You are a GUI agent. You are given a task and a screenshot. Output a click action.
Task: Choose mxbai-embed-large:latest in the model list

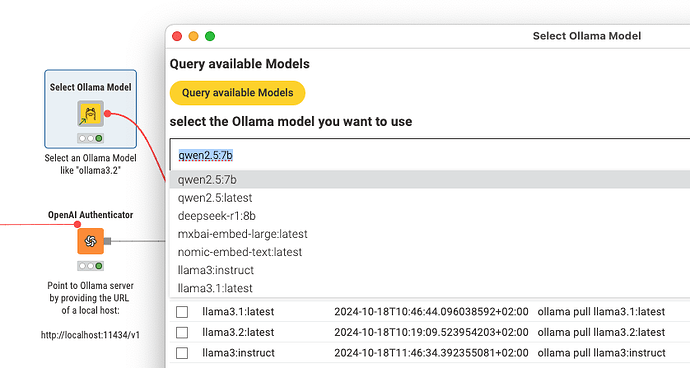click(429, 234)
